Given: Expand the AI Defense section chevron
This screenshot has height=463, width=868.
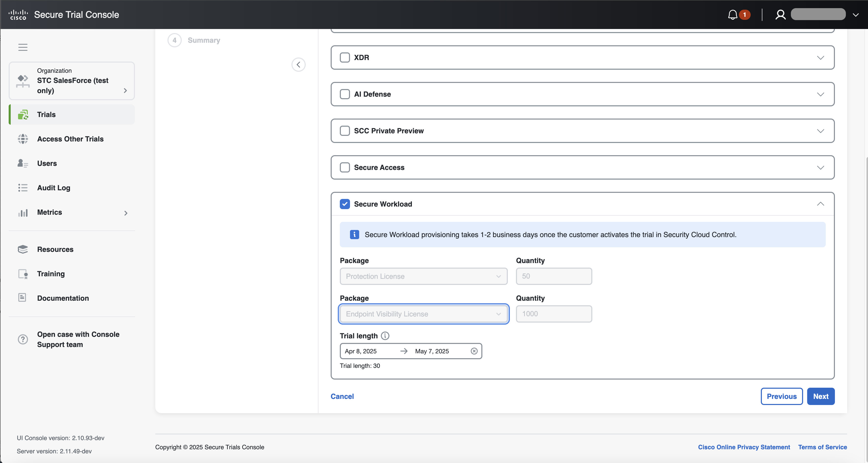Looking at the screenshot, I should point(820,94).
